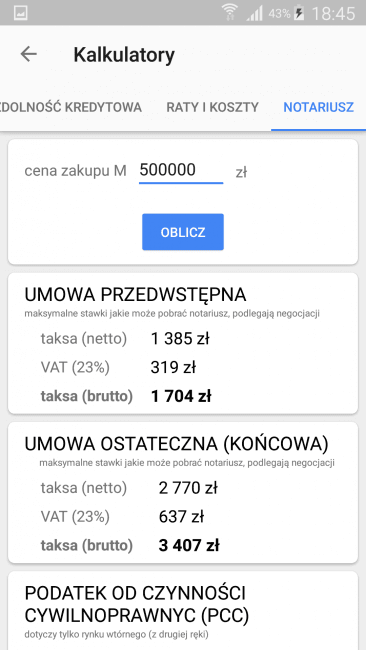Tap the taksa (netto) 2 770 zł value
Image resolution: width=366 pixels, height=650 pixels.
click(x=188, y=488)
